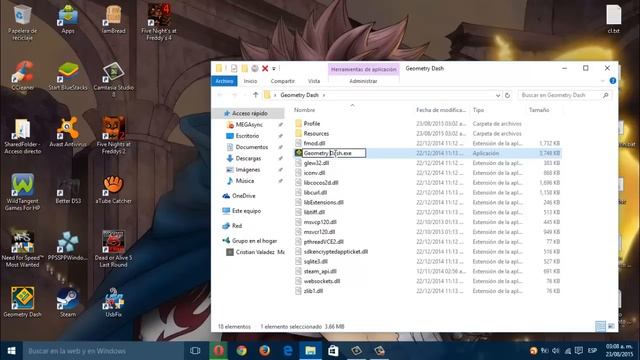640x360 pixels.
Task: Open Chrome from the taskbar
Action: coord(241,351)
